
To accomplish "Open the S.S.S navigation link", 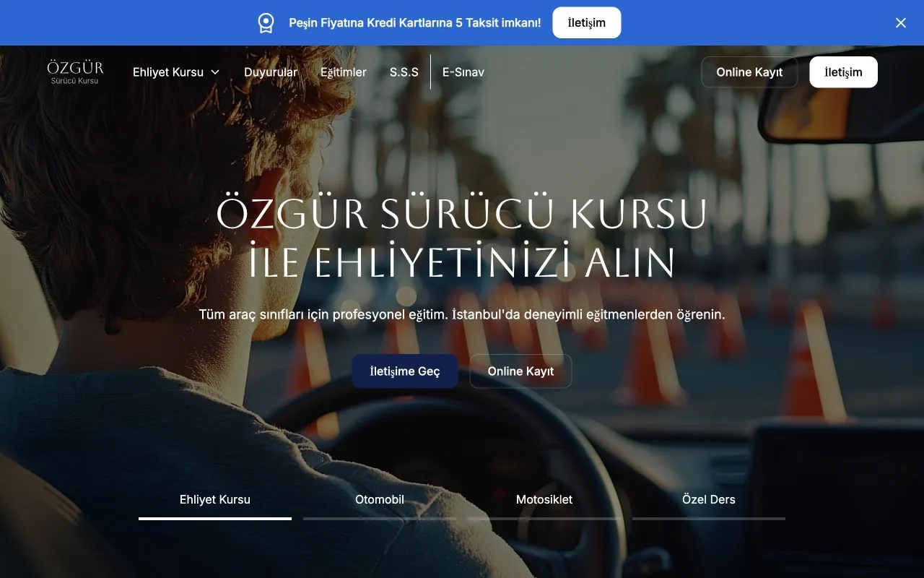I will 404,72.
